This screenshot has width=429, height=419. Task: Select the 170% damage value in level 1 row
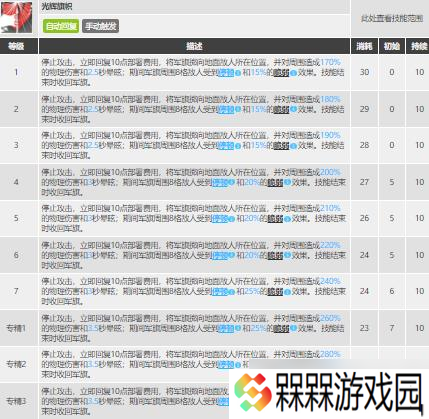click(x=330, y=62)
